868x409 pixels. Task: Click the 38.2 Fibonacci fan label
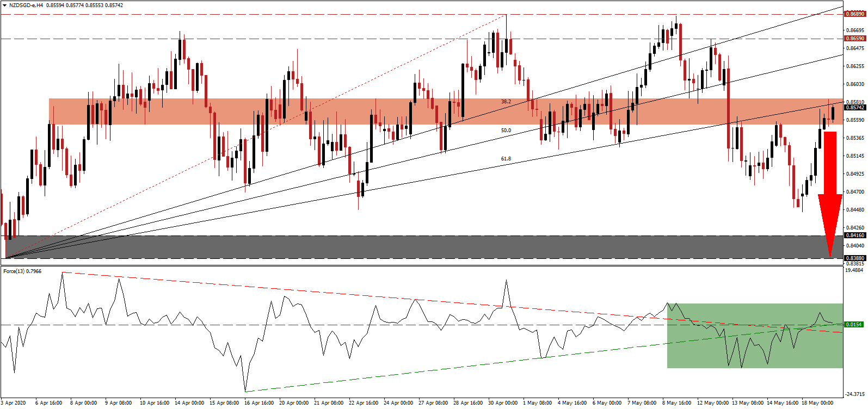(506, 102)
